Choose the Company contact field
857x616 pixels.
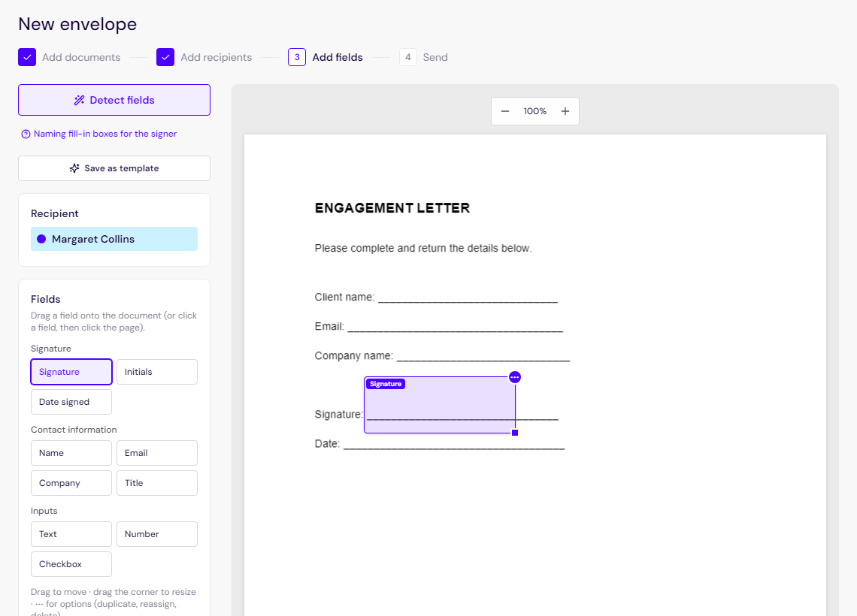coord(71,483)
